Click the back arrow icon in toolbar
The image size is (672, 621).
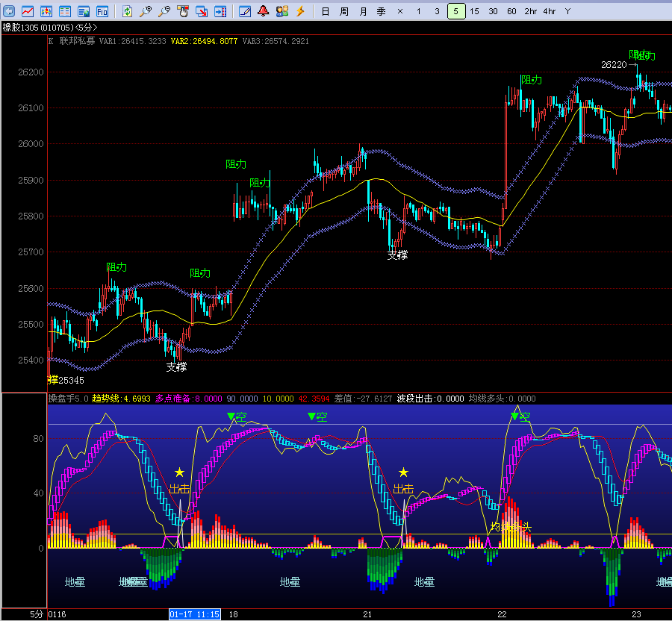click(x=9, y=11)
